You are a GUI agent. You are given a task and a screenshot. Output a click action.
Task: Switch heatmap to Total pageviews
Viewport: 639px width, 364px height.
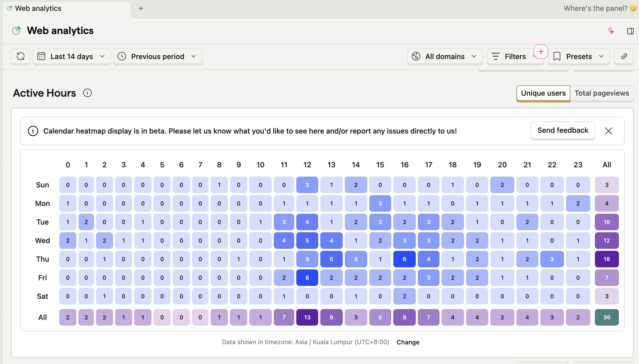coord(602,93)
